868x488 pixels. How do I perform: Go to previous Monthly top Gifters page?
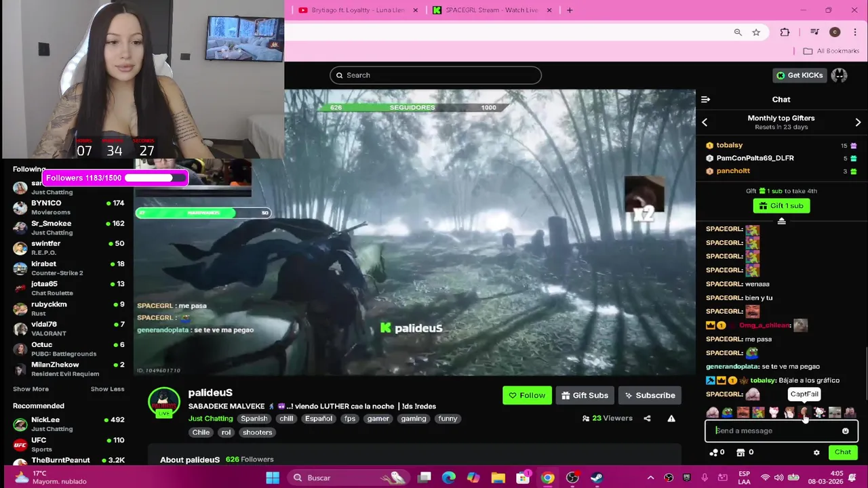[x=705, y=123]
